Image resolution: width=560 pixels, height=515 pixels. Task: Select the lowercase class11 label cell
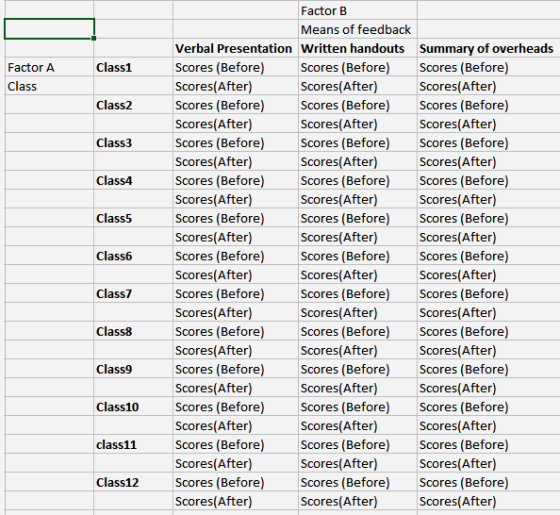click(133, 445)
